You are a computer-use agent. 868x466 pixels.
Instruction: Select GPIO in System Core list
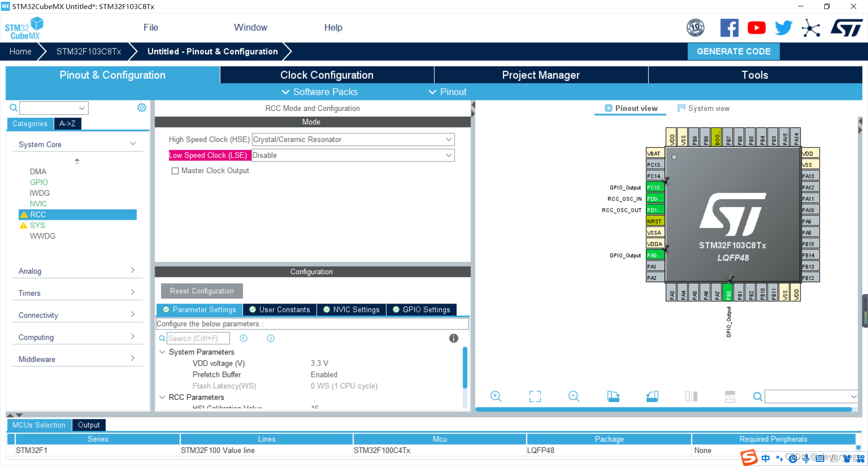coord(39,182)
